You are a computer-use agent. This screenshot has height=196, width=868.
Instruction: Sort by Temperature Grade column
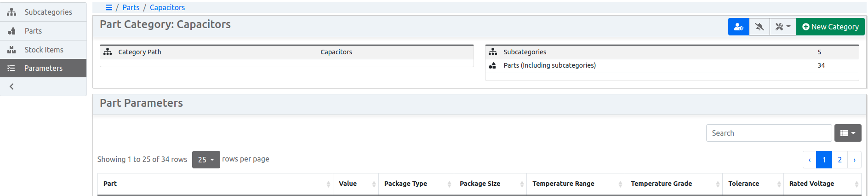click(674, 184)
